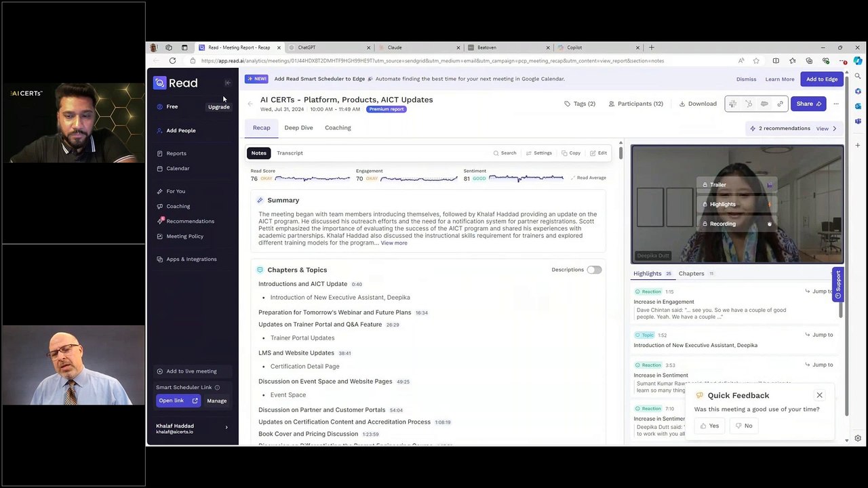Open Reports in the sidebar
868x488 pixels.
click(x=176, y=153)
